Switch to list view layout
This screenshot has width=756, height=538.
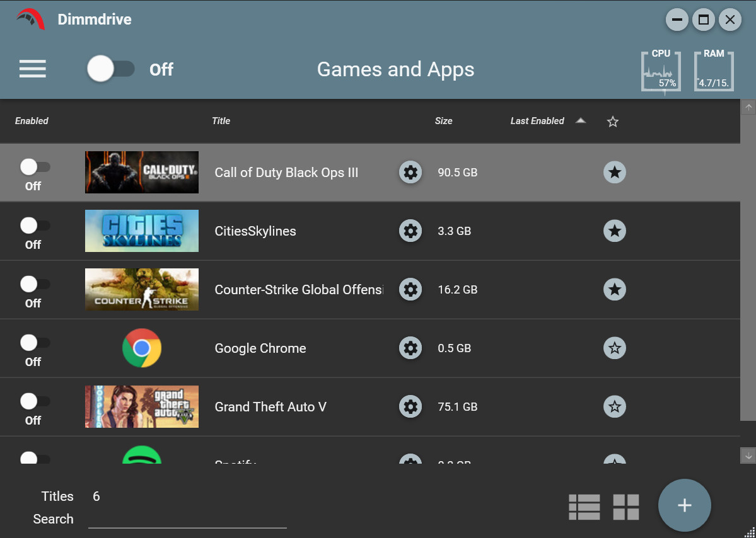click(x=584, y=505)
